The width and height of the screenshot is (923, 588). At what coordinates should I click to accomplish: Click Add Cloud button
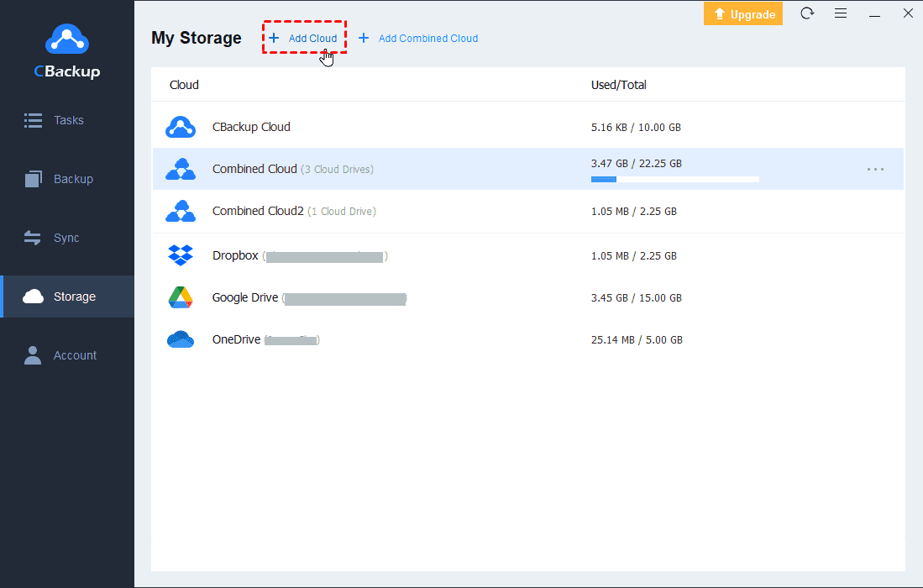tap(303, 39)
